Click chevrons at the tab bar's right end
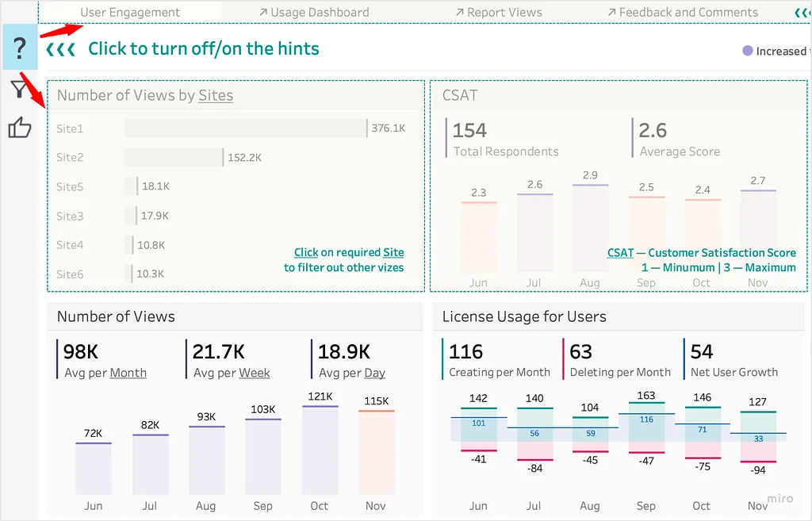 point(802,13)
